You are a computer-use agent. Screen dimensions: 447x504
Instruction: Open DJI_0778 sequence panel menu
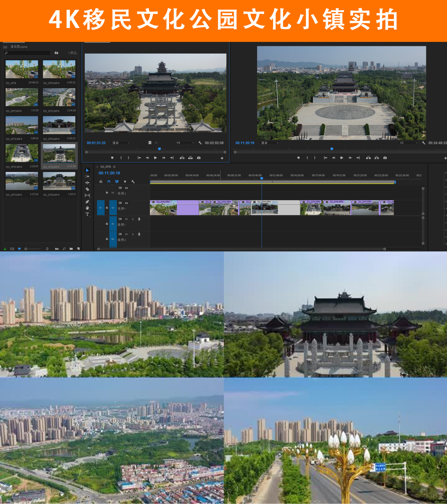click(x=114, y=167)
